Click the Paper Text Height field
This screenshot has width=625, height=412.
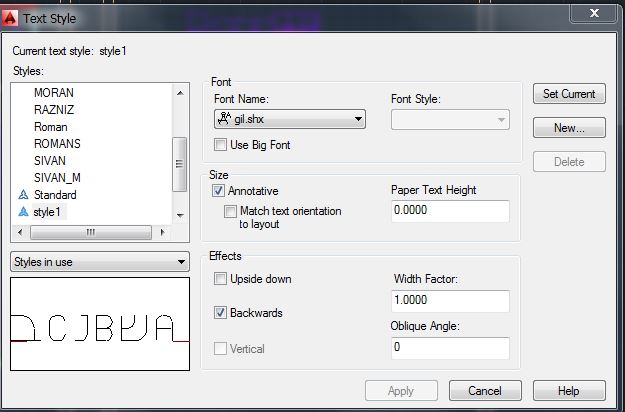coord(451,211)
